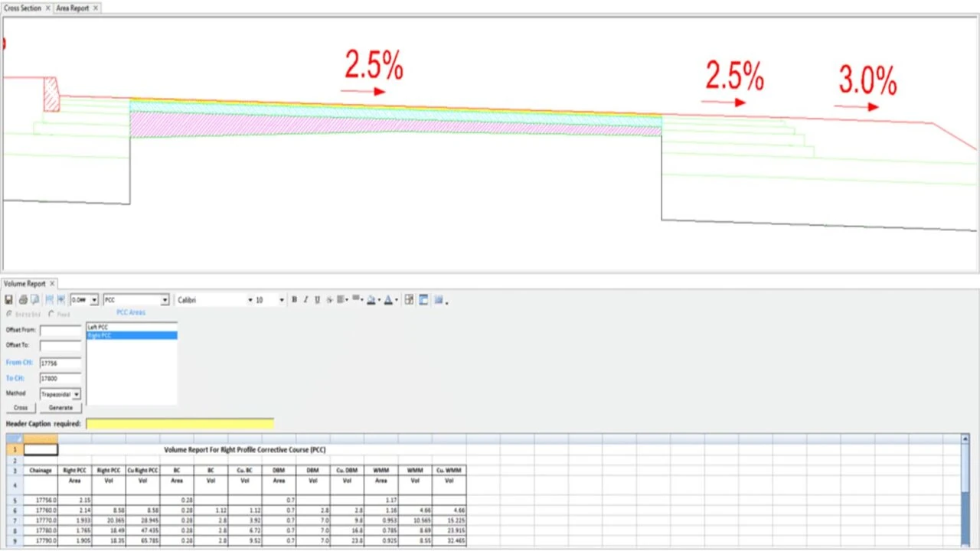Select End to End radio option
The width and height of the screenshot is (980, 551).
click(x=9, y=314)
